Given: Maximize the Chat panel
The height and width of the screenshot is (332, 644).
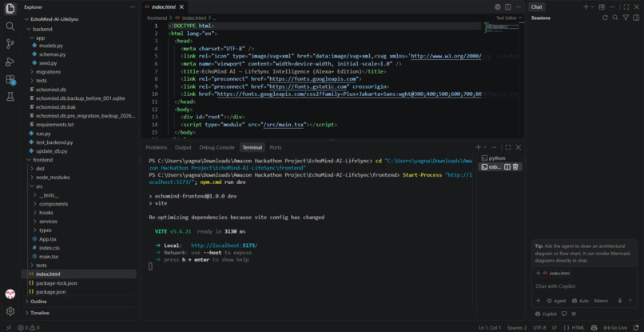Looking at the screenshot, I should click(x=626, y=7).
